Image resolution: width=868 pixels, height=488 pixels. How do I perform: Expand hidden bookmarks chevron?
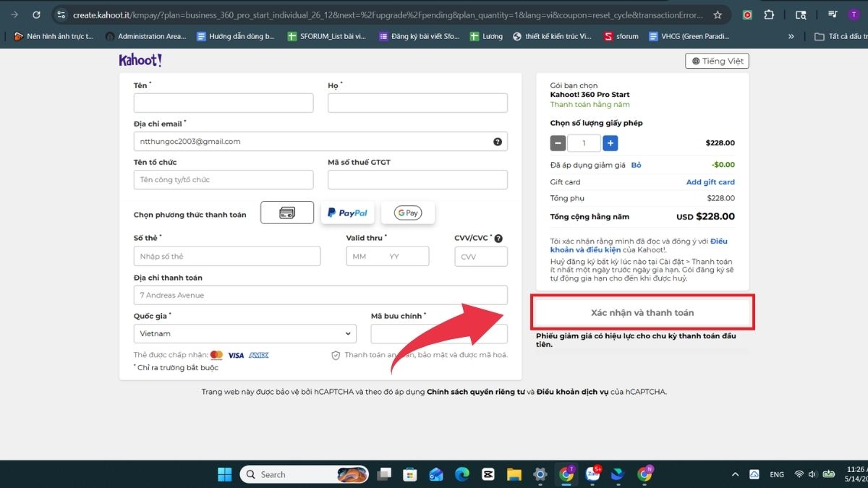pyautogui.click(x=791, y=36)
